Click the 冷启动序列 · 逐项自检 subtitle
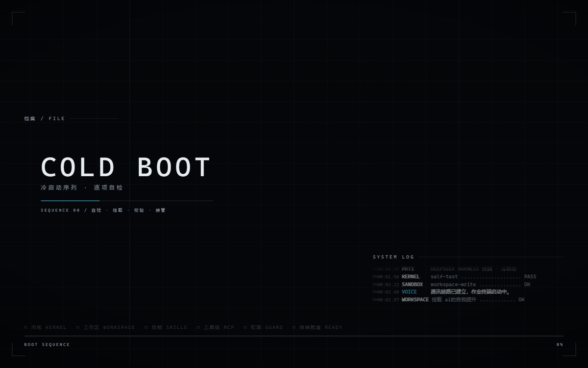Screen dimensions: 588x368 82,187
